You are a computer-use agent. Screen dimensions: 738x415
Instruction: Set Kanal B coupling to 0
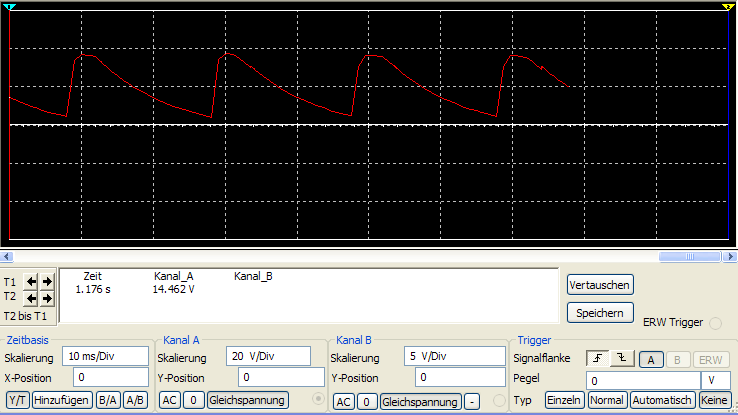click(x=367, y=402)
